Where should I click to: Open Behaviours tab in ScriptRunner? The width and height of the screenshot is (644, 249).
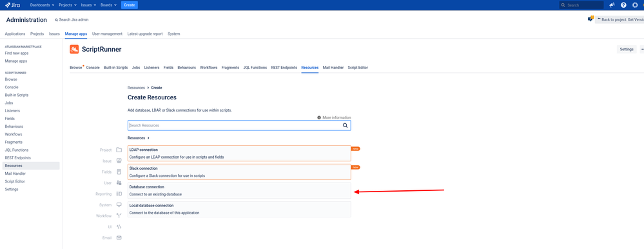click(x=186, y=67)
